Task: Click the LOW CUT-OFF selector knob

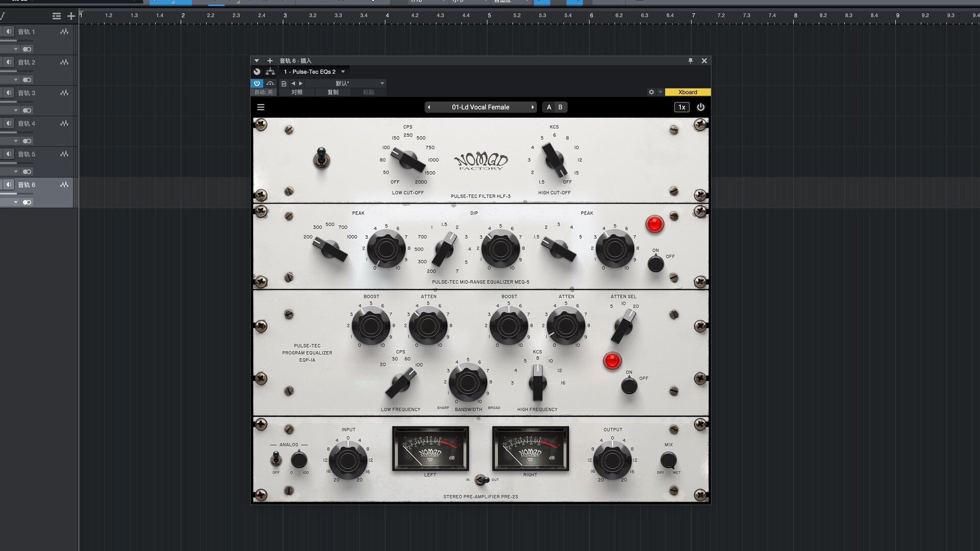Action: coord(408,160)
